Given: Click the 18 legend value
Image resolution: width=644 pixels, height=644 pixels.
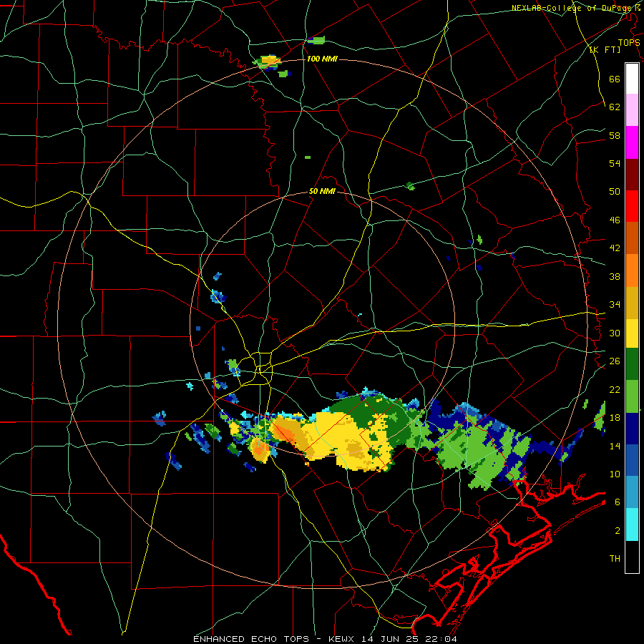Looking at the screenshot, I should click(615, 418).
